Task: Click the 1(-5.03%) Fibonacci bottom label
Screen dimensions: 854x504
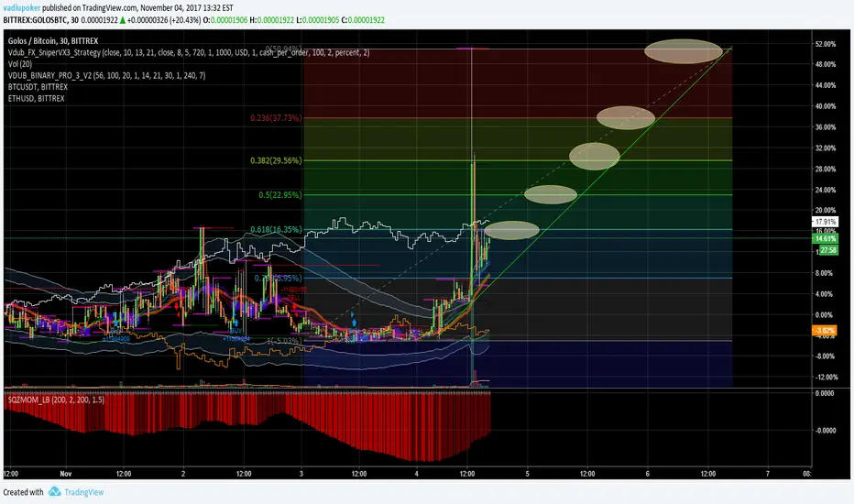Action: click(x=284, y=341)
